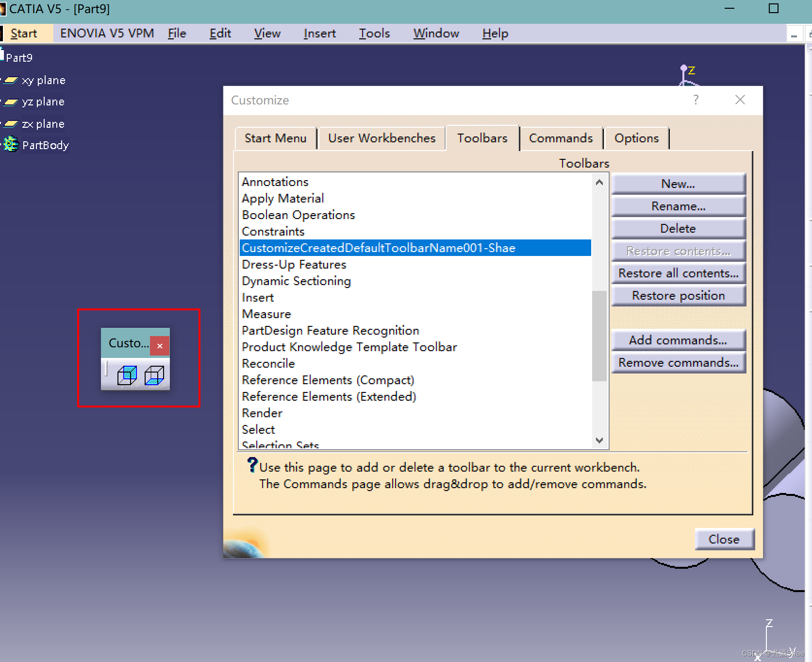Select the Toolbars tab

[482, 138]
